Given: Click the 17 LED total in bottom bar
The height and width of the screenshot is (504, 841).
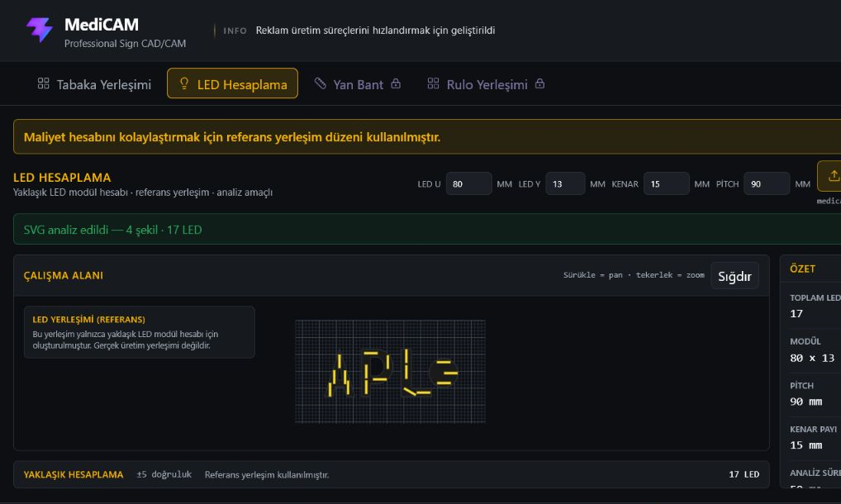Looking at the screenshot, I should point(744,474).
